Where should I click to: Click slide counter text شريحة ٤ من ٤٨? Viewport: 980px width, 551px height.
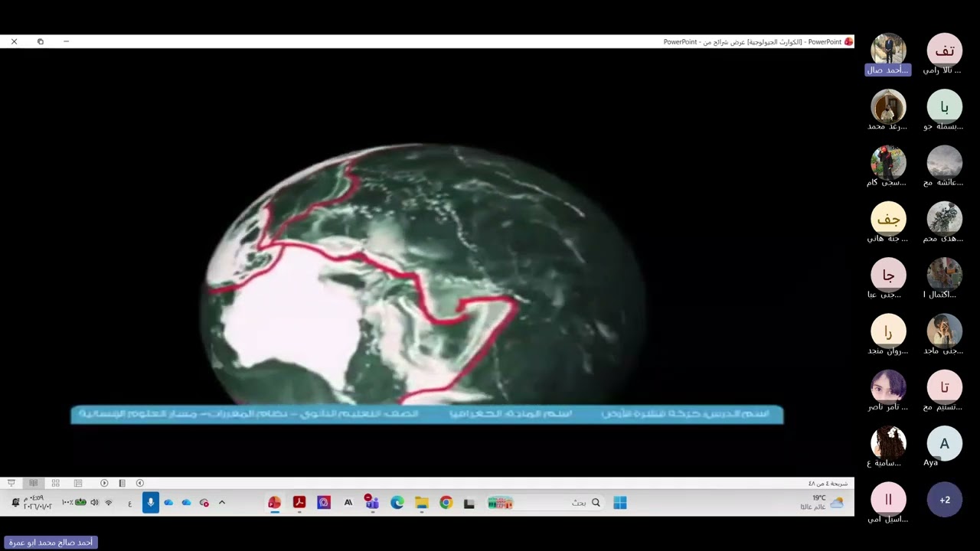pos(828,483)
